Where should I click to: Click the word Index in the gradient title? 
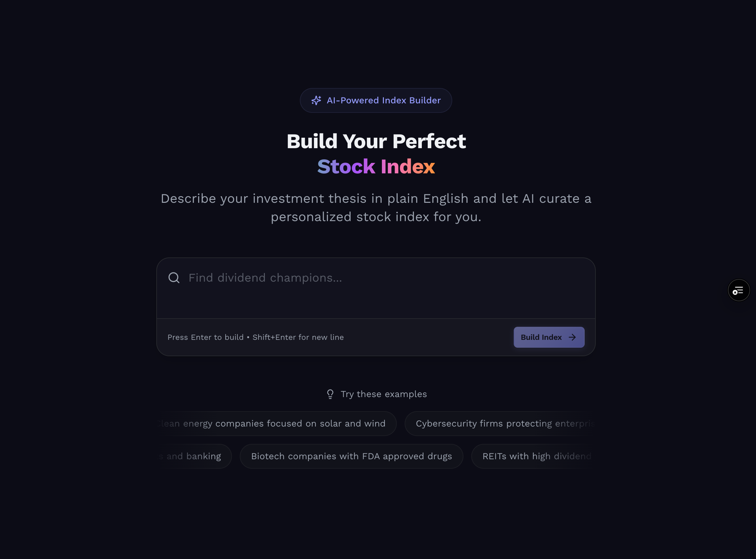coord(408,166)
